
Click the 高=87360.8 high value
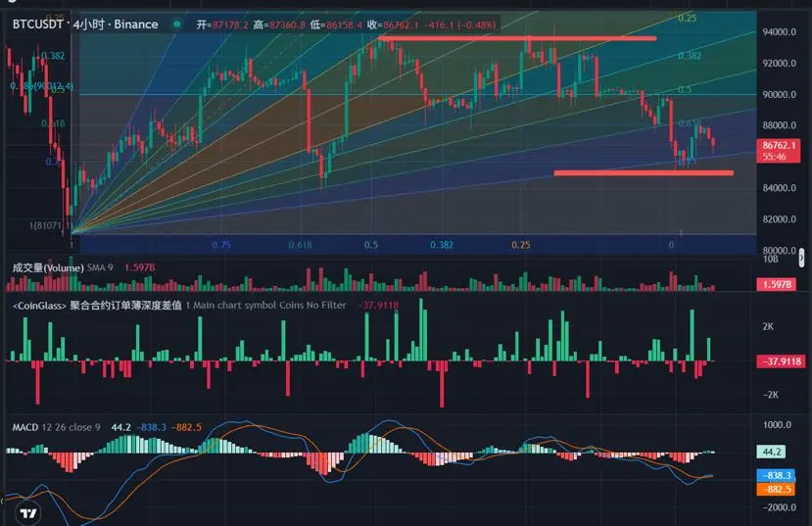(x=279, y=24)
